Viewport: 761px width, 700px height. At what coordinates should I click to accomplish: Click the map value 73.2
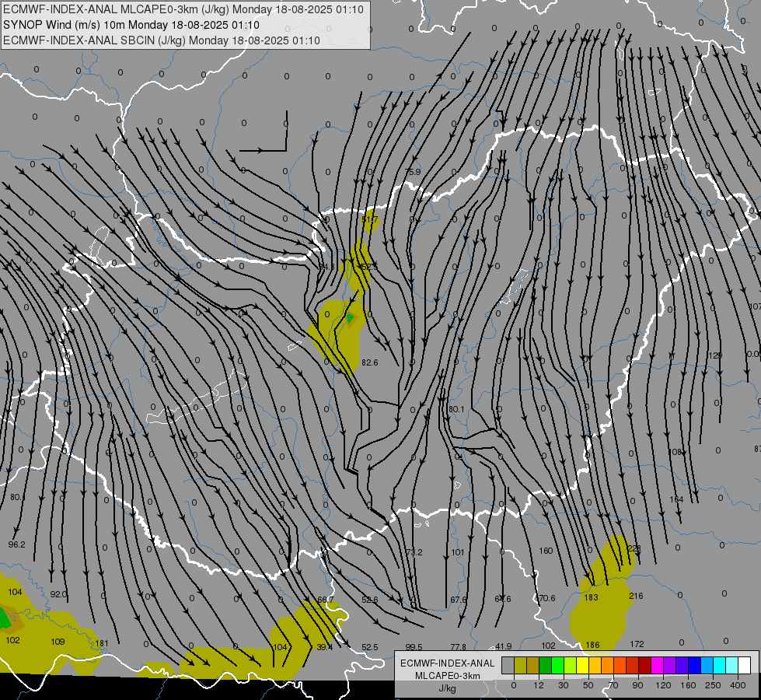(414, 552)
